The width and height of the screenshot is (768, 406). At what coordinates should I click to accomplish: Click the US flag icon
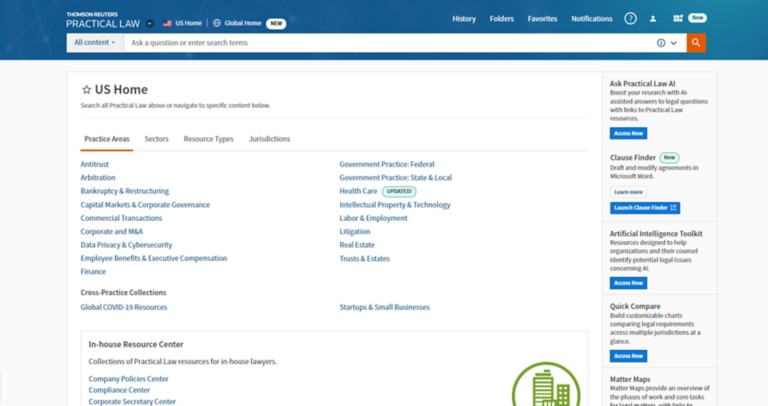[167, 23]
